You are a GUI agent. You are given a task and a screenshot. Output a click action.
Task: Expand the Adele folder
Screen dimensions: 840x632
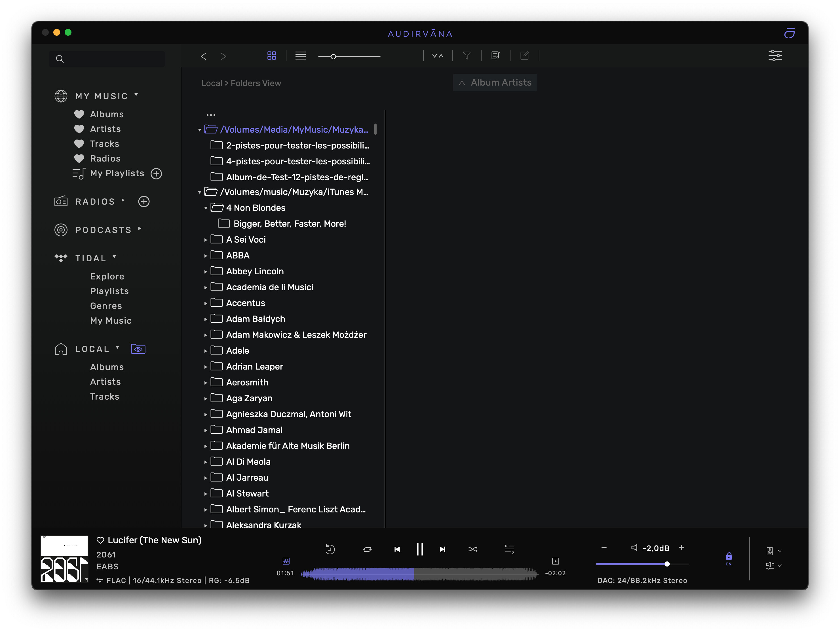tap(206, 351)
